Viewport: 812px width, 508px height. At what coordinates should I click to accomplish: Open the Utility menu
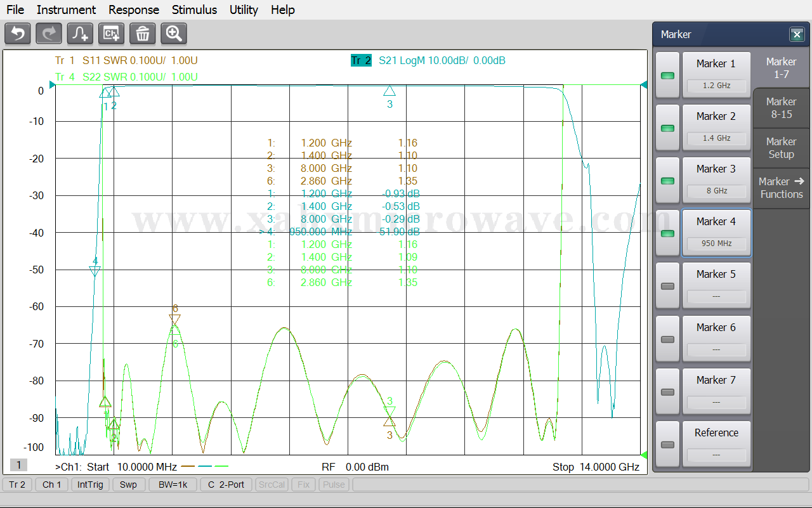[x=244, y=10]
